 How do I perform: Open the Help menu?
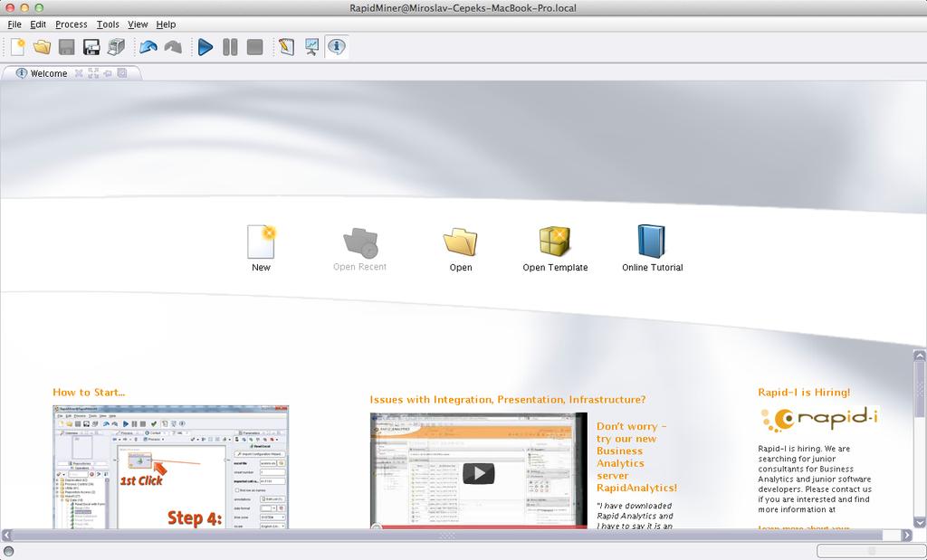167,24
